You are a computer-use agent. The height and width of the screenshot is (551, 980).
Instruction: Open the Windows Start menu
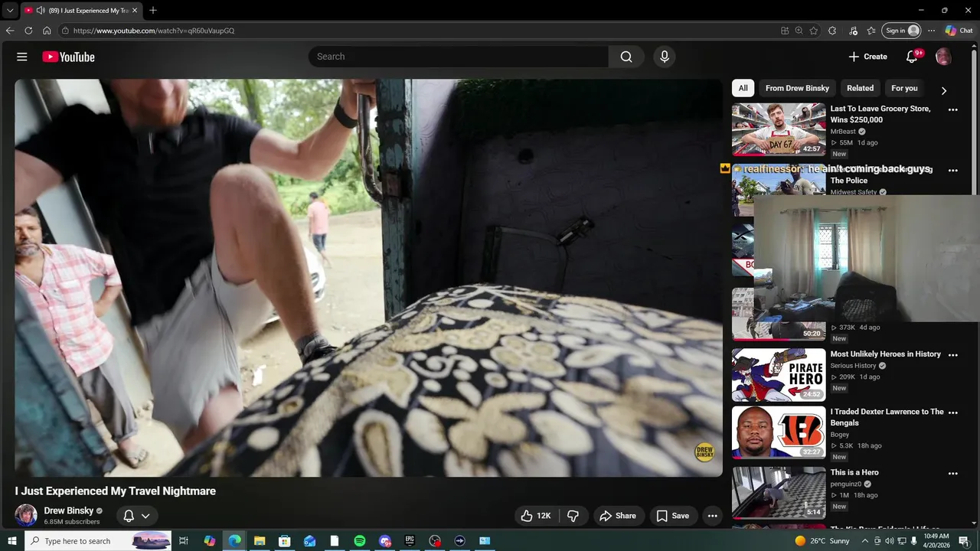[x=11, y=541]
